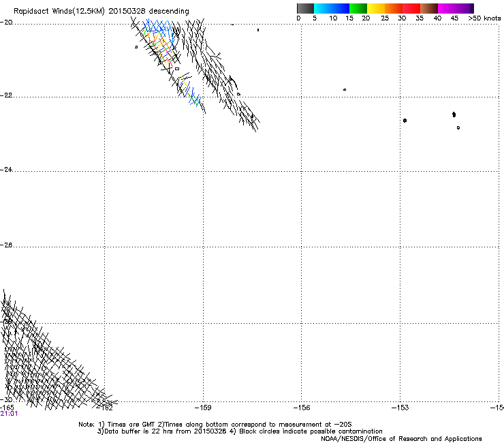Click the '10' legend scale label

coord(333,18)
